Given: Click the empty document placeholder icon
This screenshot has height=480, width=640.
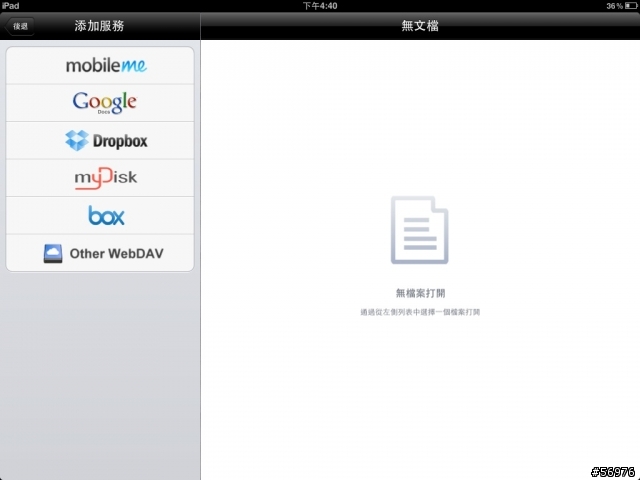Looking at the screenshot, I should 420,230.
